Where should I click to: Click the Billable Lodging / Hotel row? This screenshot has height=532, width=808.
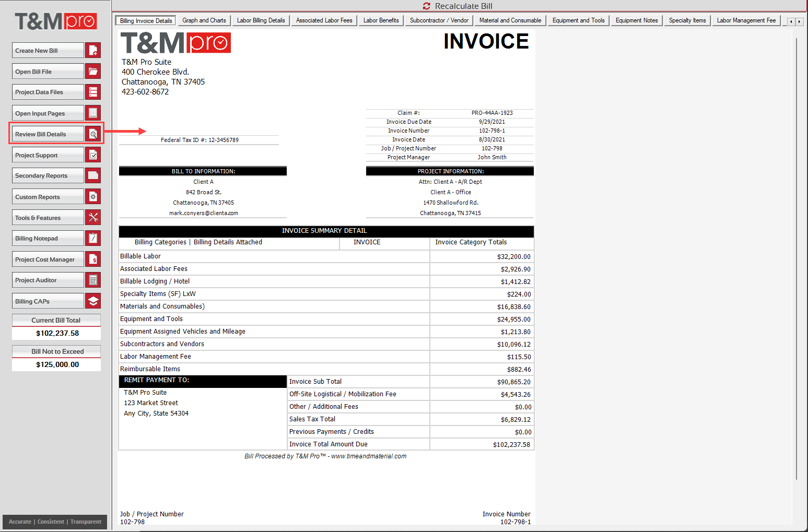pyautogui.click(x=326, y=281)
